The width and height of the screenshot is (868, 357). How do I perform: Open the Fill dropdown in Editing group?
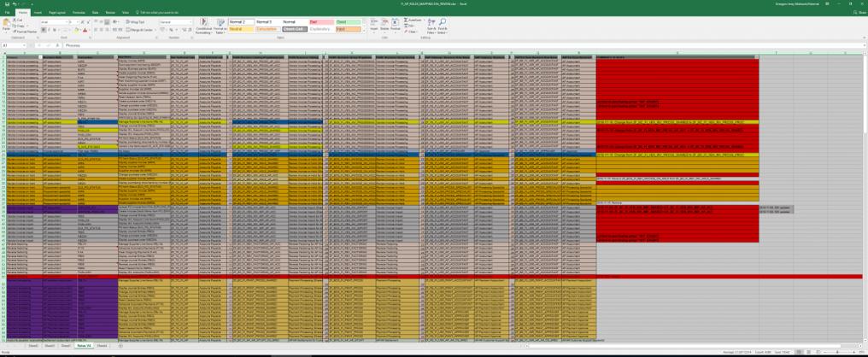(409, 26)
